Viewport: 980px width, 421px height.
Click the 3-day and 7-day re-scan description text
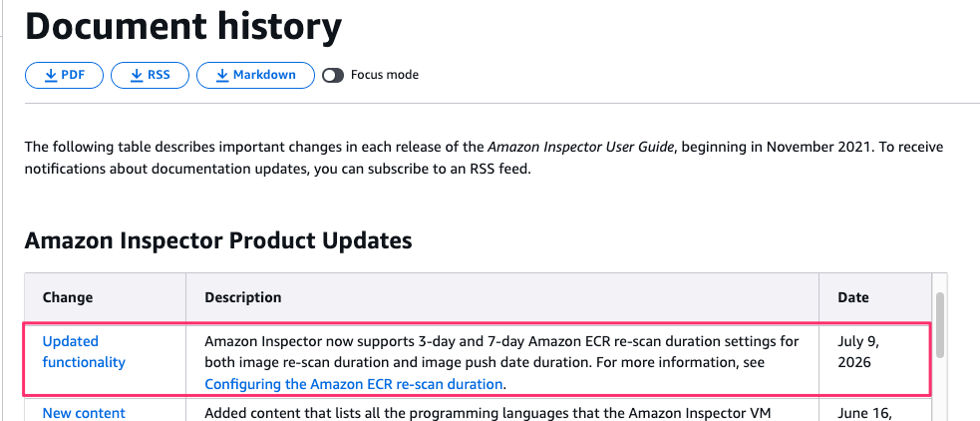click(x=501, y=351)
